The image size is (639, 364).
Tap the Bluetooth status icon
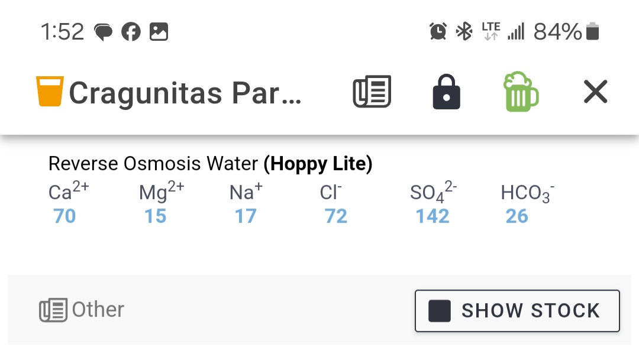click(464, 31)
